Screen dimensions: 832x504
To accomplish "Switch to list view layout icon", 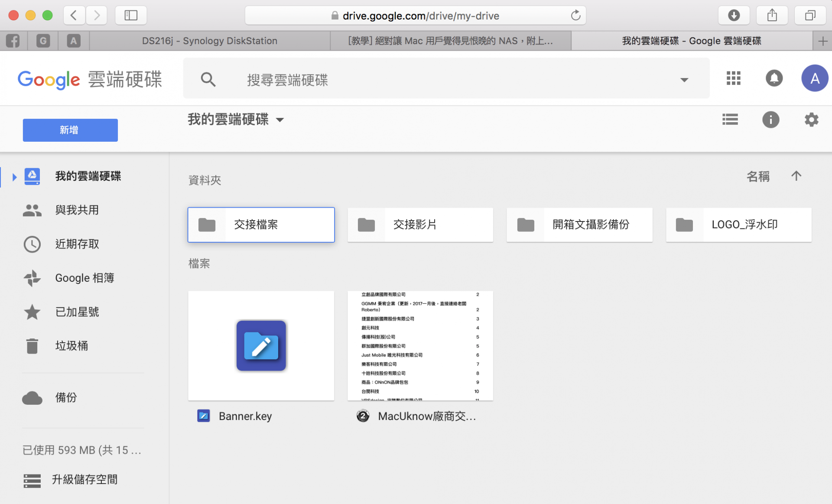I will (x=730, y=120).
